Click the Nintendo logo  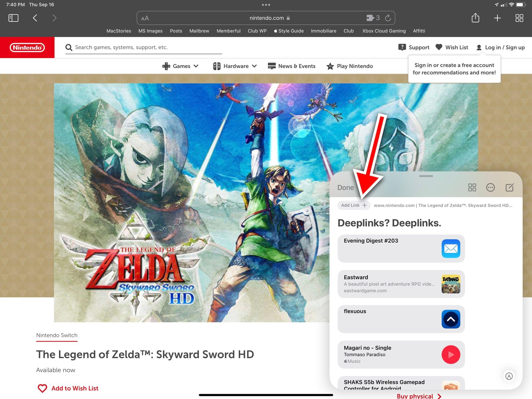pyautogui.click(x=27, y=47)
